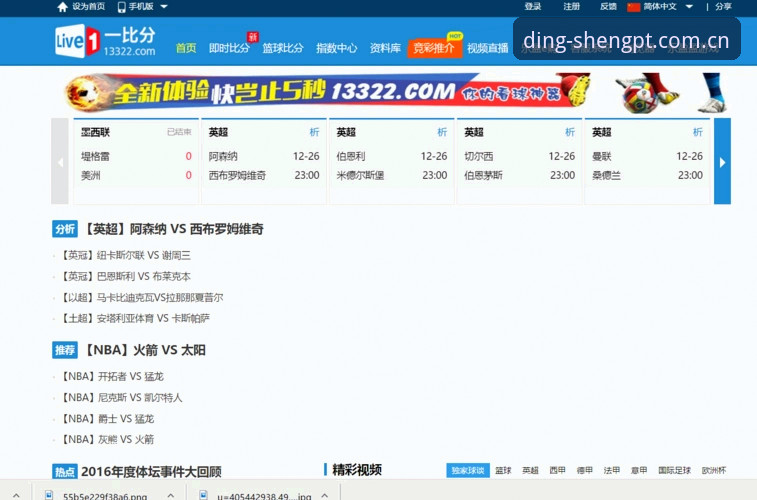Select the 国际足球 video tab
The height and width of the screenshot is (500, 757).
pyautogui.click(x=674, y=471)
